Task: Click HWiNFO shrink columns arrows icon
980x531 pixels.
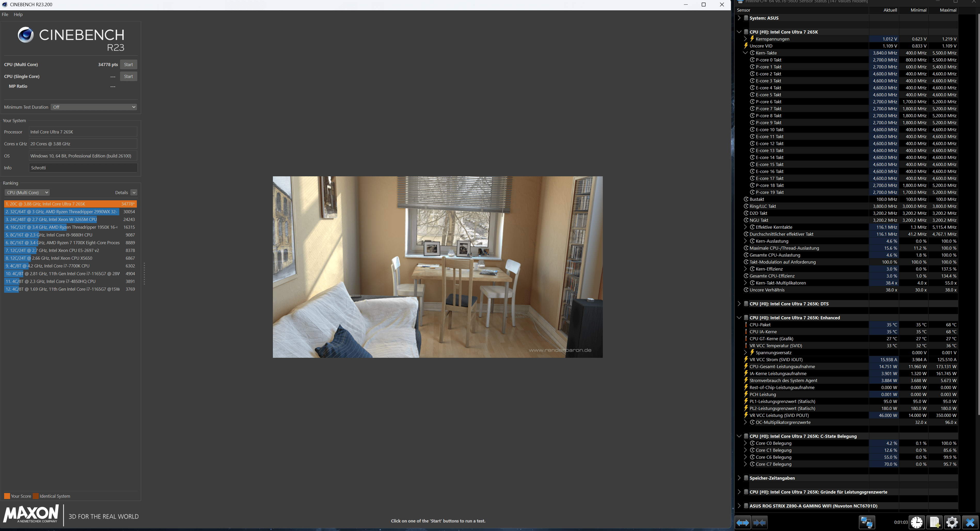Action: click(759, 523)
